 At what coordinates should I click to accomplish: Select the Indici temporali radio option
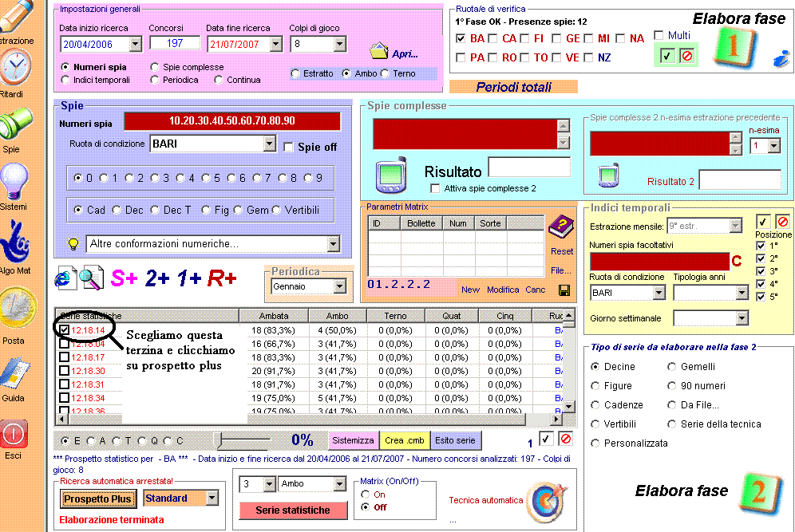coord(65,80)
